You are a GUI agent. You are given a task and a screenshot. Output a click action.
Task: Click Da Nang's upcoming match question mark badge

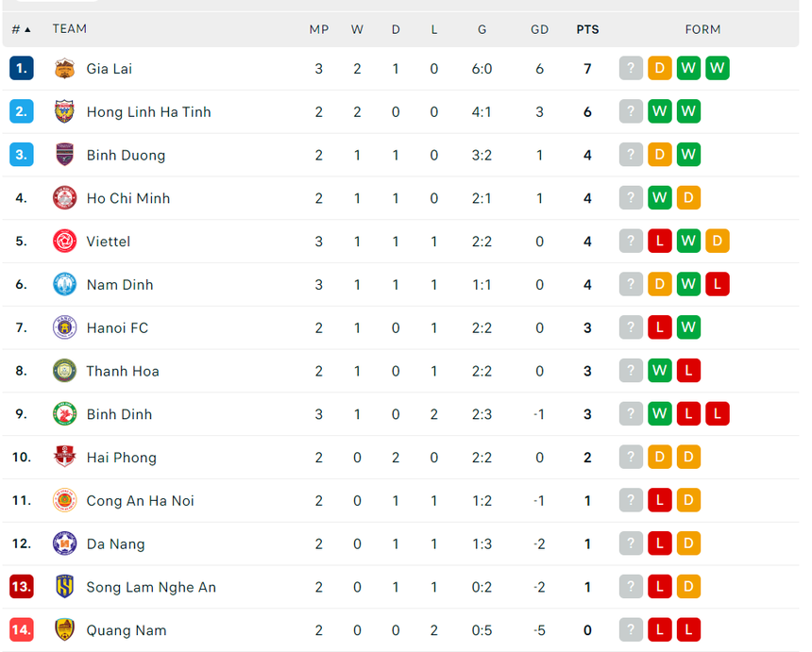631,543
